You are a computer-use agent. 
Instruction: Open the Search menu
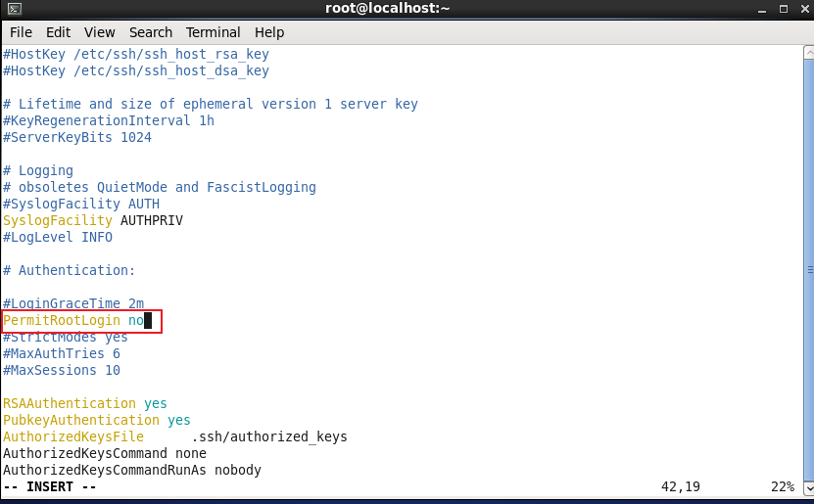tap(151, 32)
